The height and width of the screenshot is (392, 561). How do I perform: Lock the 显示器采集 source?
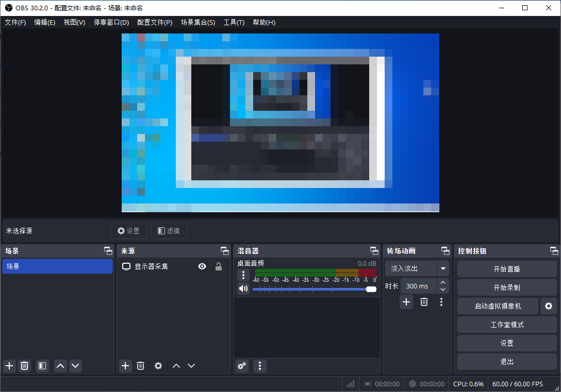tap(218, 266)
